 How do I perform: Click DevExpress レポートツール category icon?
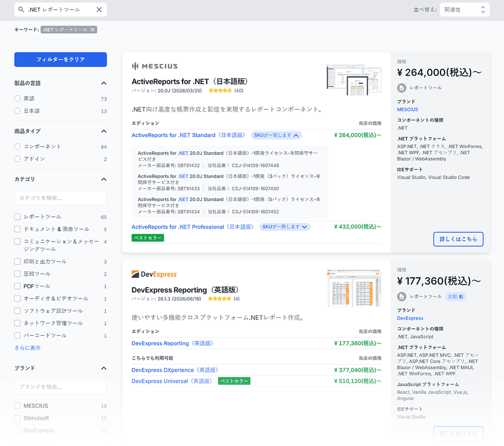point(402,297)
